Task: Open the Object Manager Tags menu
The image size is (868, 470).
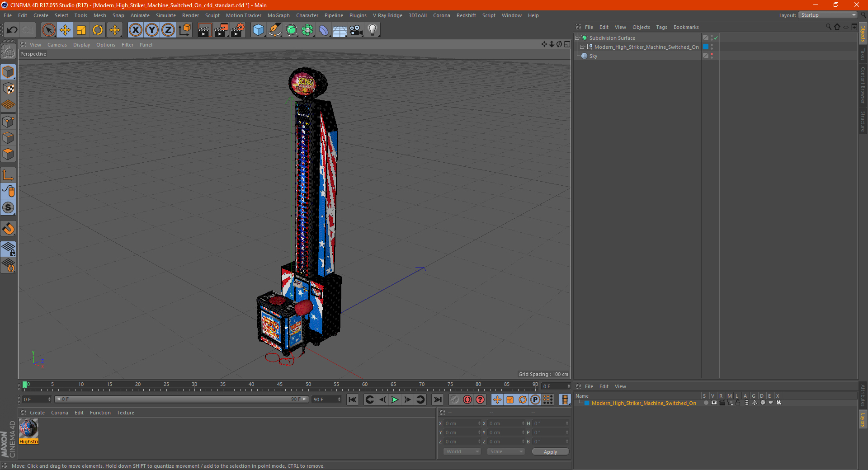Action: coord(661,27)
